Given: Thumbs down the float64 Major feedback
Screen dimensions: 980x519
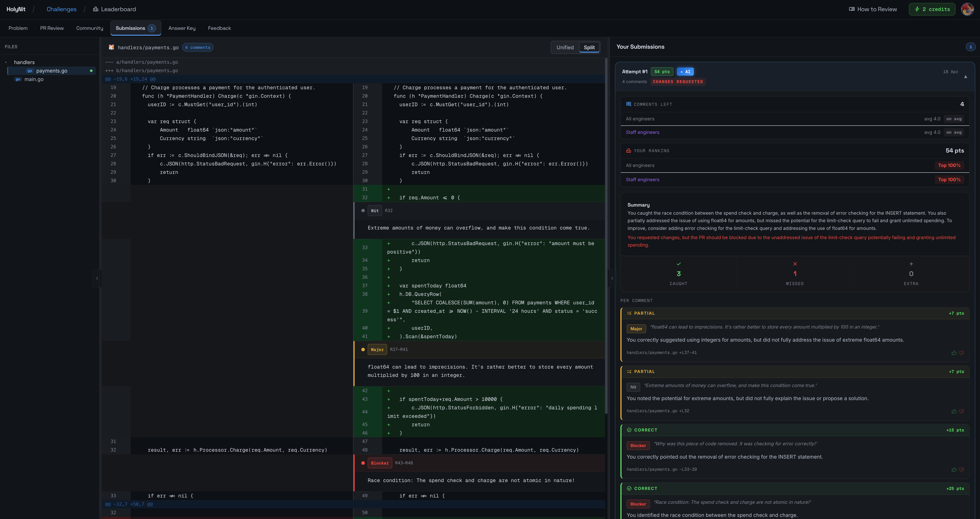Looking at the screenshot, I should [x=961, y=353].
